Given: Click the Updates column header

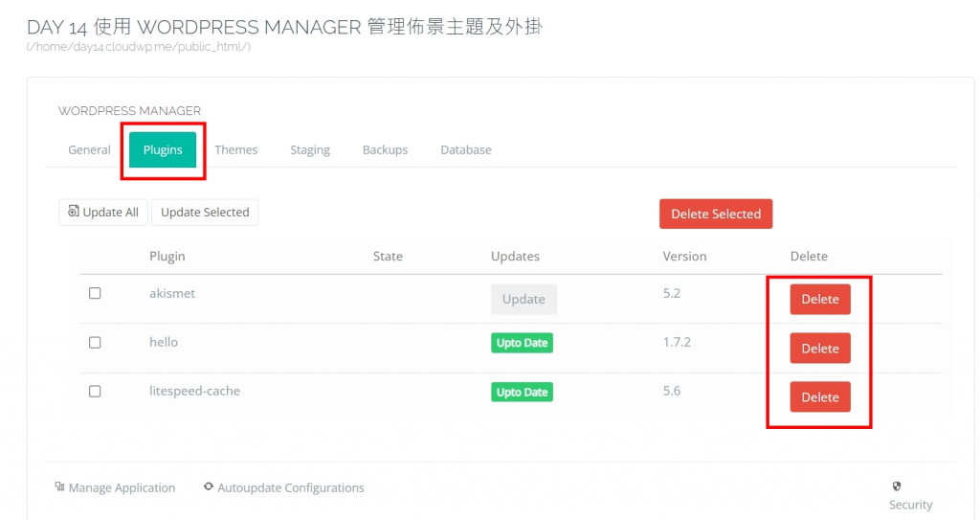Looking at the screenshot, I should (515, 256).
